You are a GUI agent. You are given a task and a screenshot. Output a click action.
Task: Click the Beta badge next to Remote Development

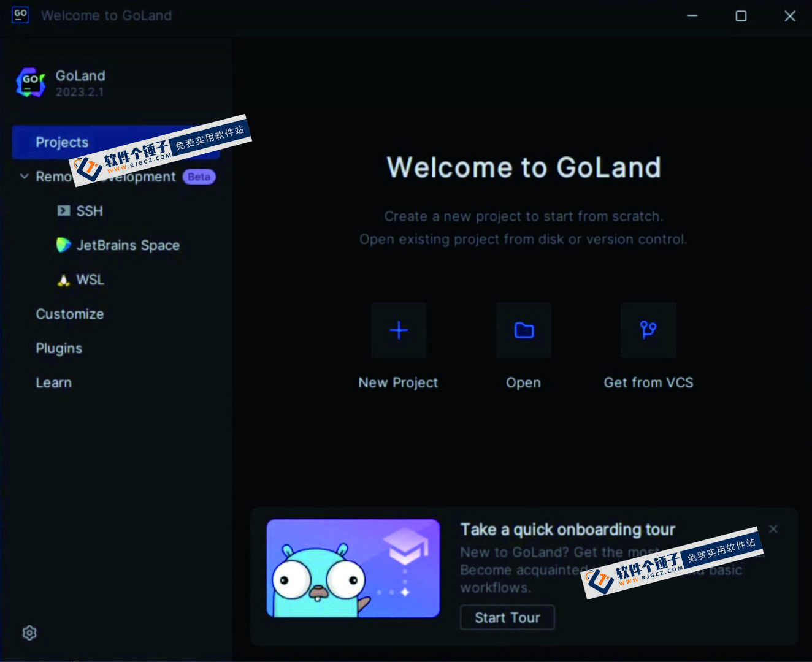199,177
